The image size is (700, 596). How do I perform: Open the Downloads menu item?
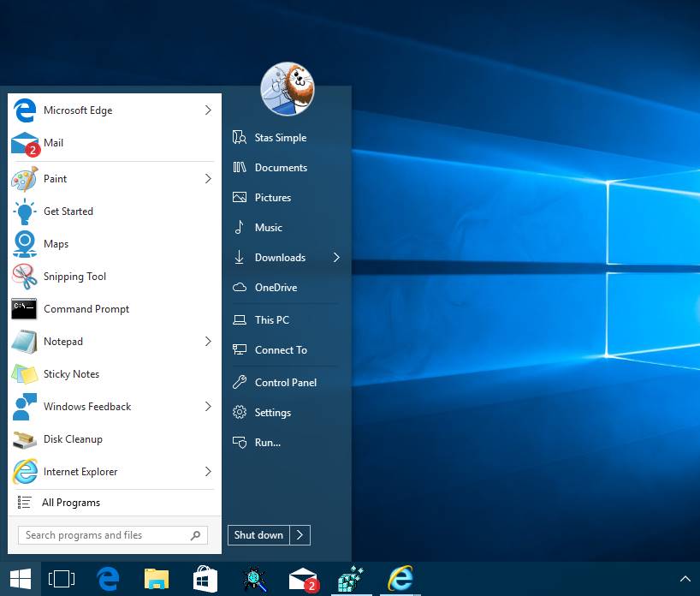click(286, 258)
